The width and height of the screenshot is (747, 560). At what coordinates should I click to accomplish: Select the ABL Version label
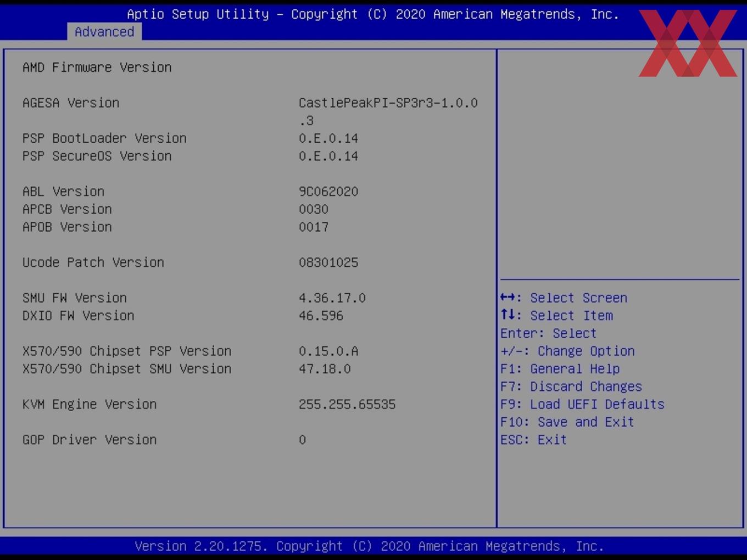pyautogui.click(x=63, y=192)
